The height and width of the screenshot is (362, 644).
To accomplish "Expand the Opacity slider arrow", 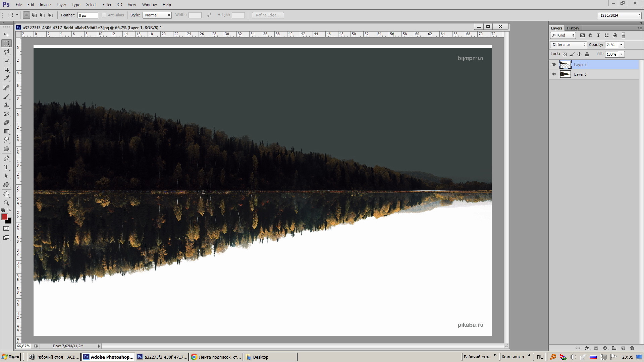I will [622, 45].
